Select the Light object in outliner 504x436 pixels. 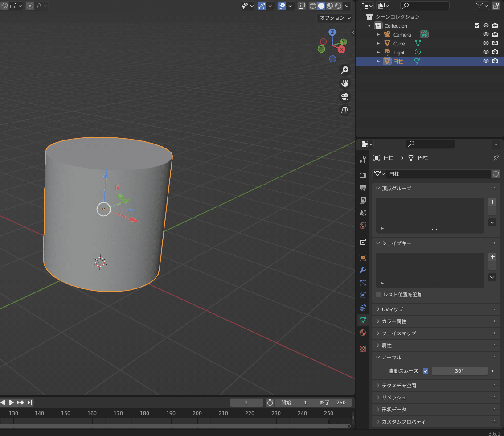tap(399, 53)
